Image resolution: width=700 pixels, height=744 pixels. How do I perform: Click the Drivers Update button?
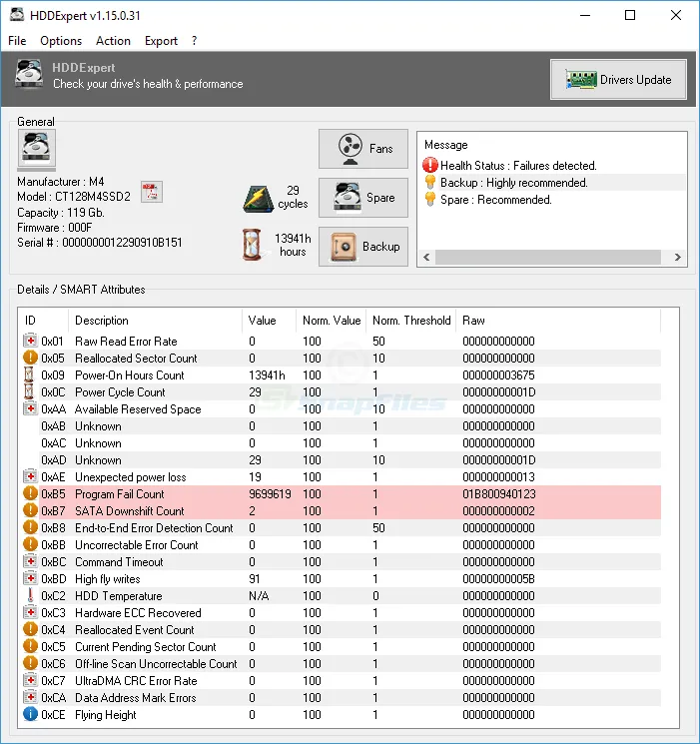(x=618, y=80)
